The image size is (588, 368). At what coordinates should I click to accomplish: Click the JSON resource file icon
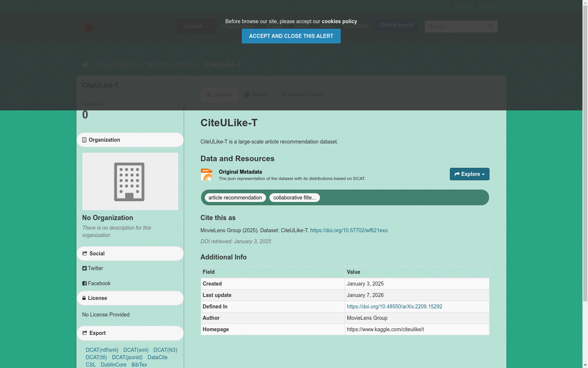(x=207, y=174)
